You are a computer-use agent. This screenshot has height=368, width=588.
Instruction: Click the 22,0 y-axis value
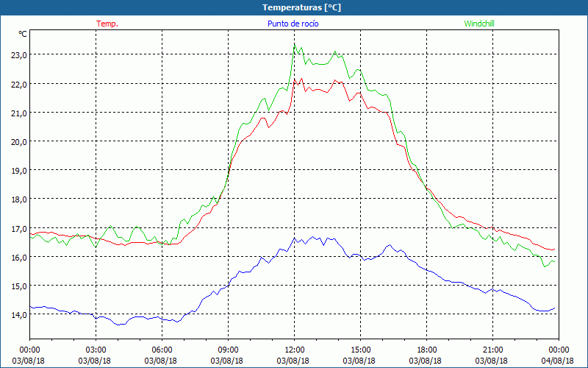(19, 85)
